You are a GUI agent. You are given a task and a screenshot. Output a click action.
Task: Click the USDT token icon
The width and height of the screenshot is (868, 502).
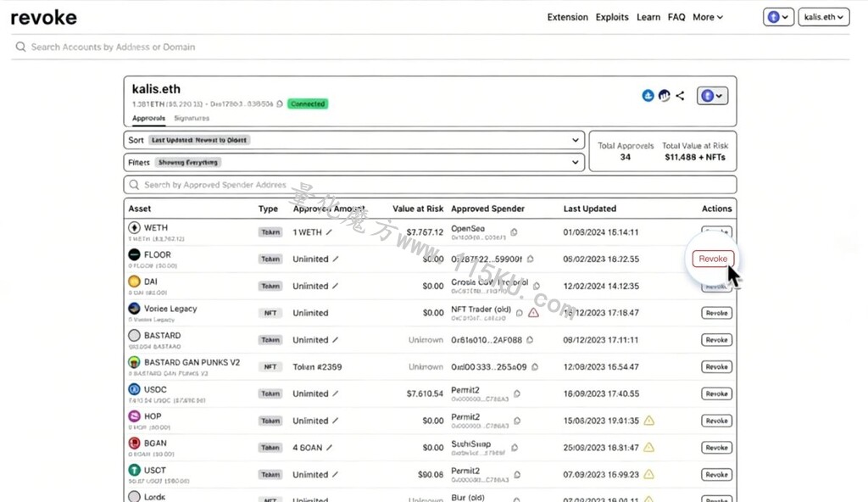[134, 470]
